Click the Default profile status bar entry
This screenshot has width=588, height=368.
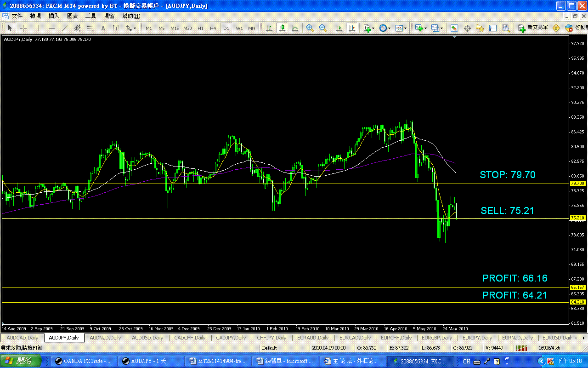click(270, 348)
